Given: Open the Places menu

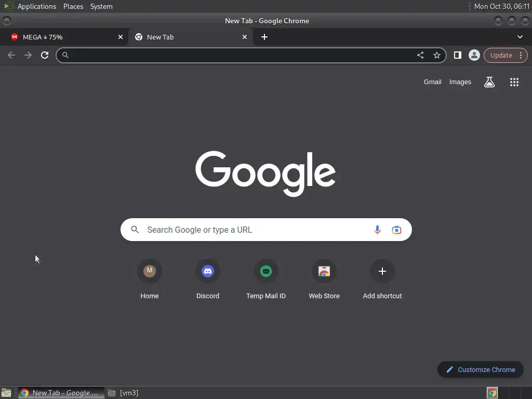Looking at the screenshot, I should coord(73,6).
